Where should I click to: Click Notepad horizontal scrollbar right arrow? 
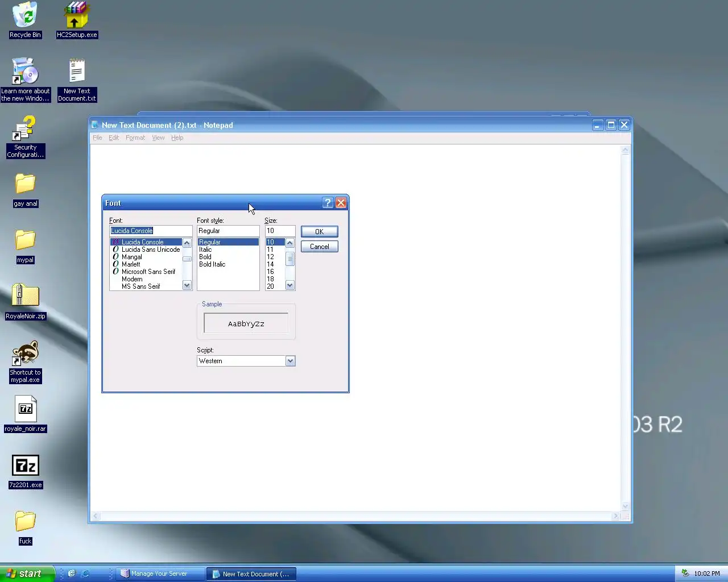(x=615, y=516)
